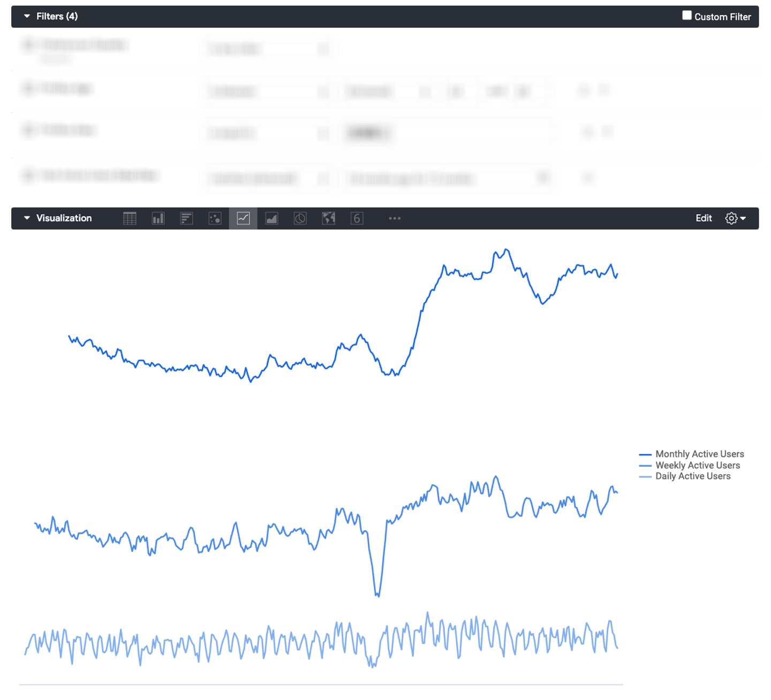Select the Column chart visualization
This screenshot has height=700, width=771.
[x=158, y=218]
